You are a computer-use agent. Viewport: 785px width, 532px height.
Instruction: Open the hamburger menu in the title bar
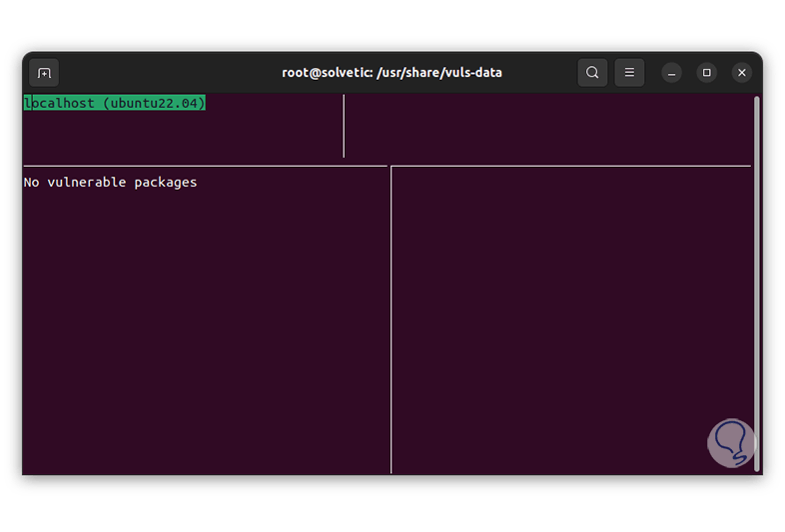[628, 73]
